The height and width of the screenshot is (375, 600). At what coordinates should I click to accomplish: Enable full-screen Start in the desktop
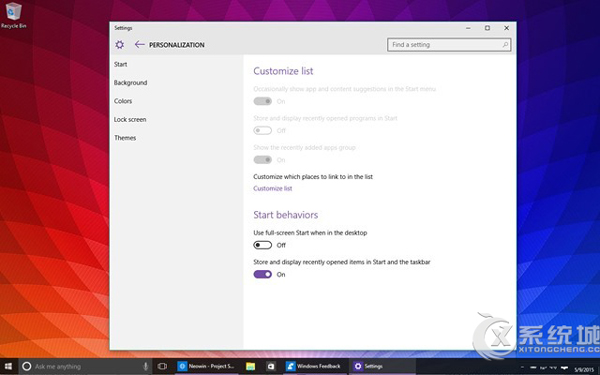(x=262, y=245)
